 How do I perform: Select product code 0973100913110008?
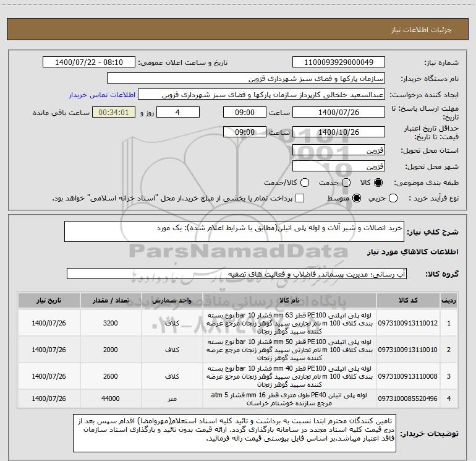(408, 376)
